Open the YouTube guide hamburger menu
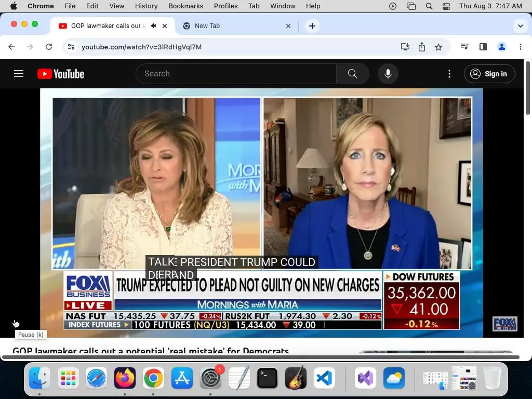The width and height of the screenshot is (532, 399). pos(19,74)
